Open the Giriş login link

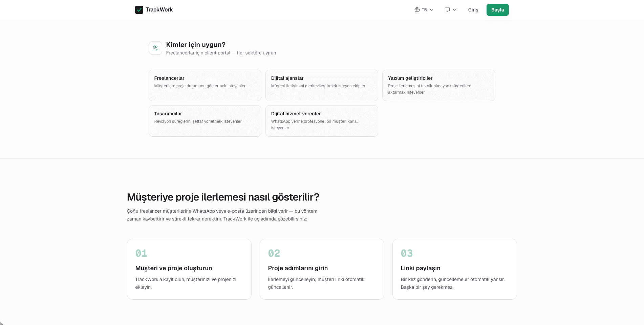(x=473, y=10)
